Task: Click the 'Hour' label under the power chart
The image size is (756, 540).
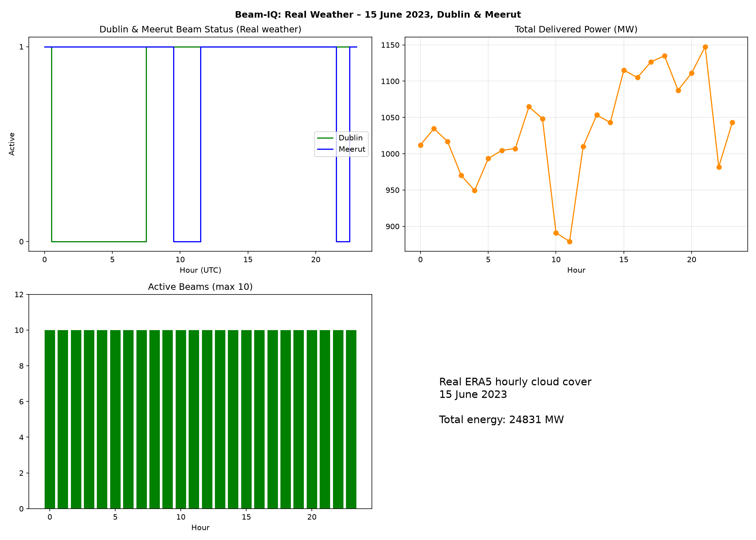Action: pos(576,270)
